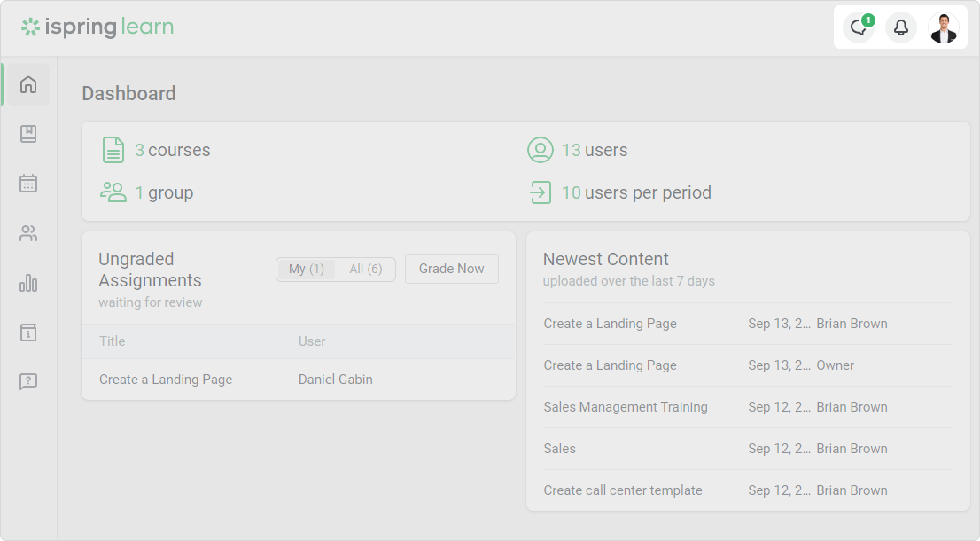The width and height of the screenshot is (980, 541).
Task: Open the 13 users summary link
Action: coord(594,150)
